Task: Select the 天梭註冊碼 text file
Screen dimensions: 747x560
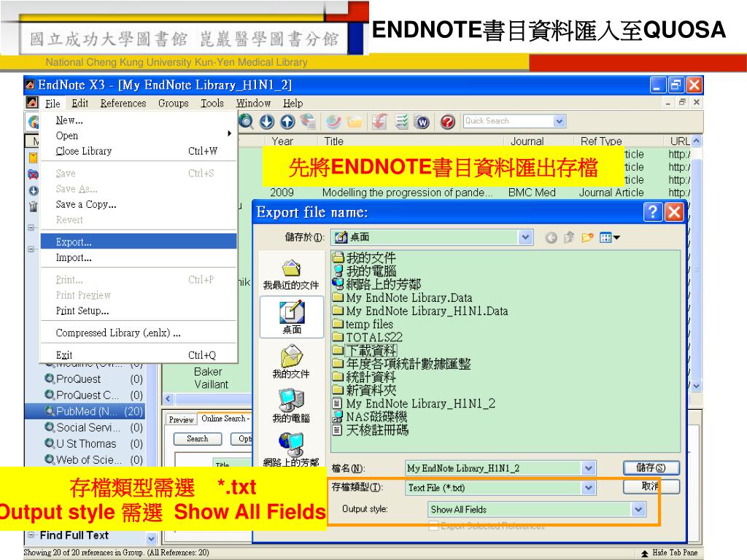Action: (371, 430)
